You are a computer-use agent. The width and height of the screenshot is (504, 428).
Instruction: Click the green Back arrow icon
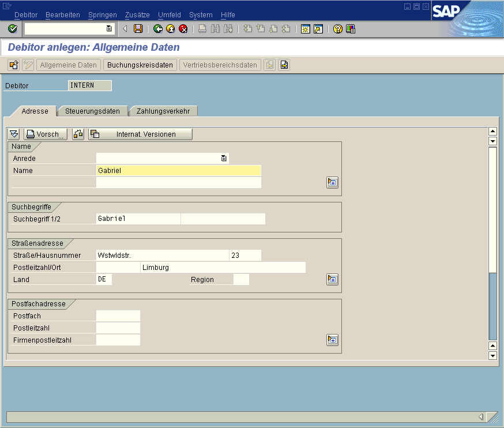(158, 29)
